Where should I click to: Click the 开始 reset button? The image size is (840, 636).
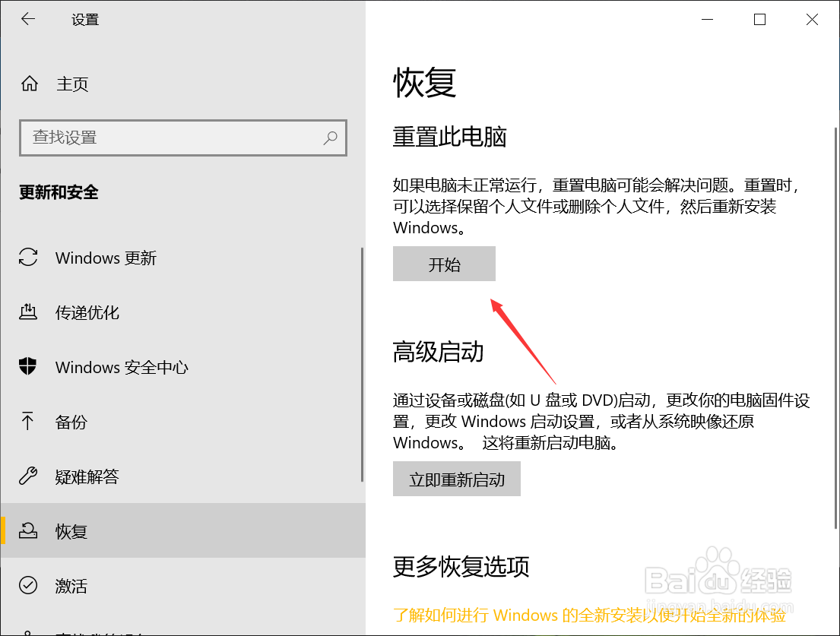click(x=444, y=264)
